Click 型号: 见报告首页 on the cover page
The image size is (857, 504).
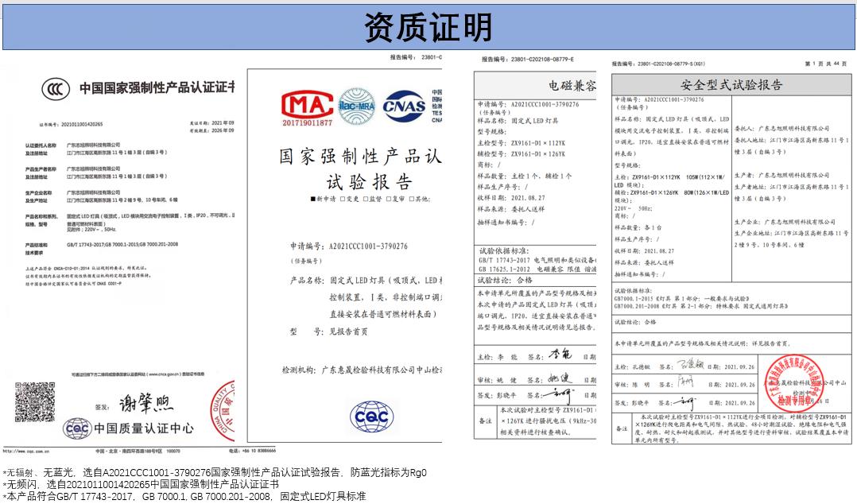[328, 331]
